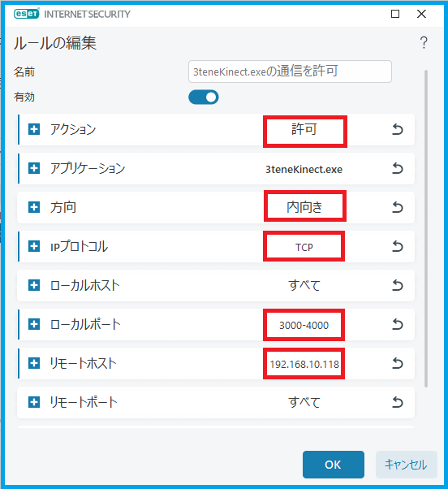Screen dimensions: 448x489
Task: Confirm the rule with OK button
Action: coord(334,465)
